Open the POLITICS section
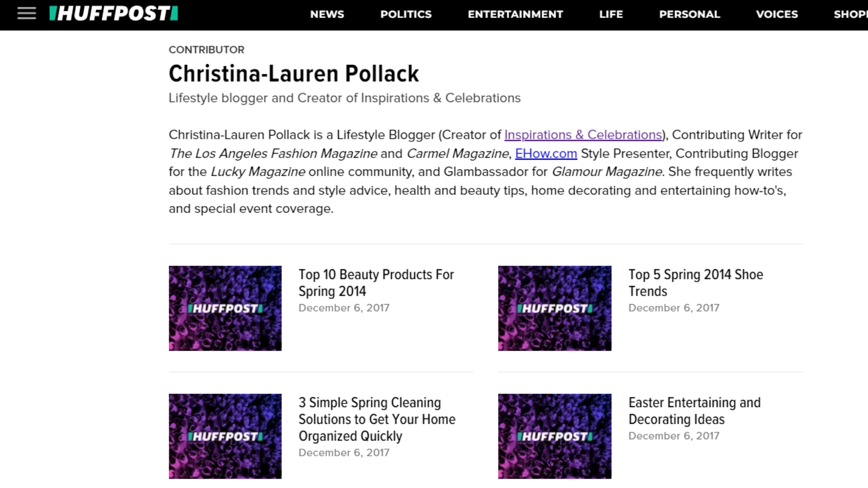 tap(406, 14)
